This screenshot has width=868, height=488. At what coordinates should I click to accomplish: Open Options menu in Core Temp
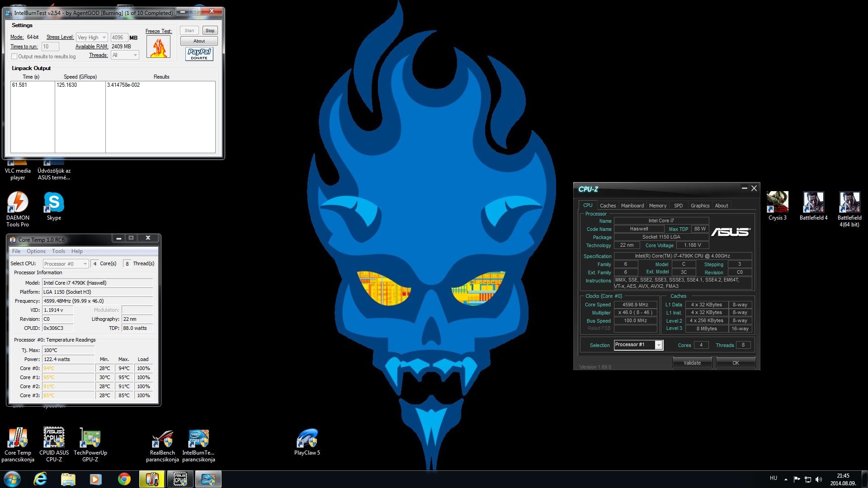point(36,251)
